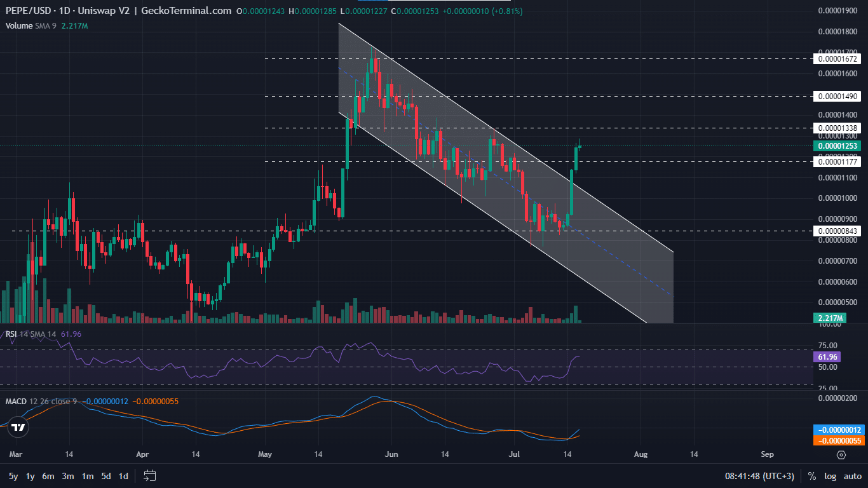The height and width of the screenshot is (488, 868).
Task: Click the May label on time axis
Action: pos(265,454)
